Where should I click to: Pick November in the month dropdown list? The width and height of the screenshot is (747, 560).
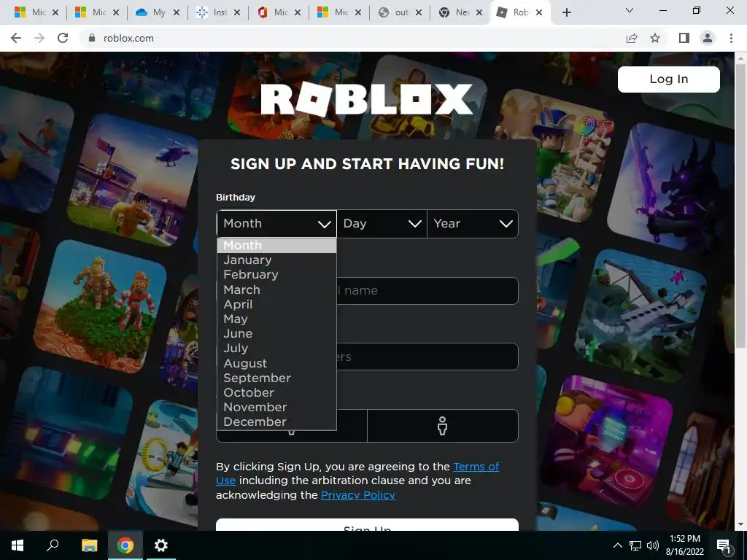pos(276,408)
